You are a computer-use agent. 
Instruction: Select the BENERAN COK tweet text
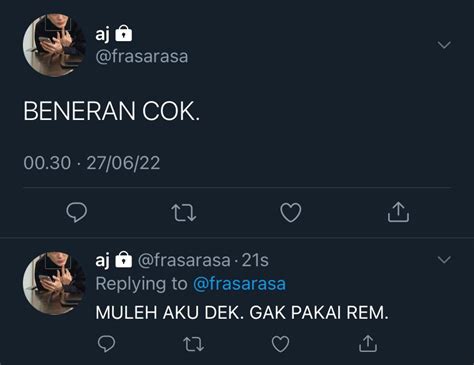pyautogui.click(x=112, y=111)
